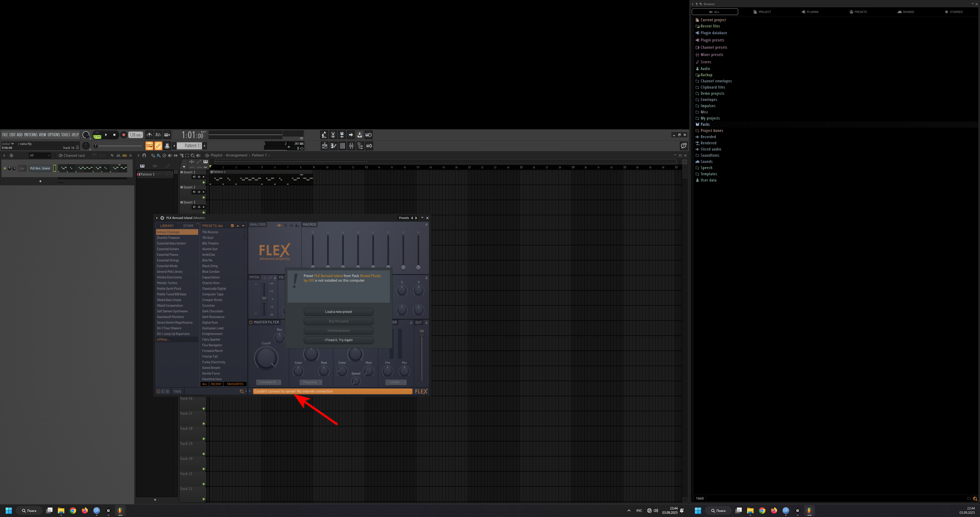Adjust the eighth macro slider handle
980x517 pixels.
point(418,267)
